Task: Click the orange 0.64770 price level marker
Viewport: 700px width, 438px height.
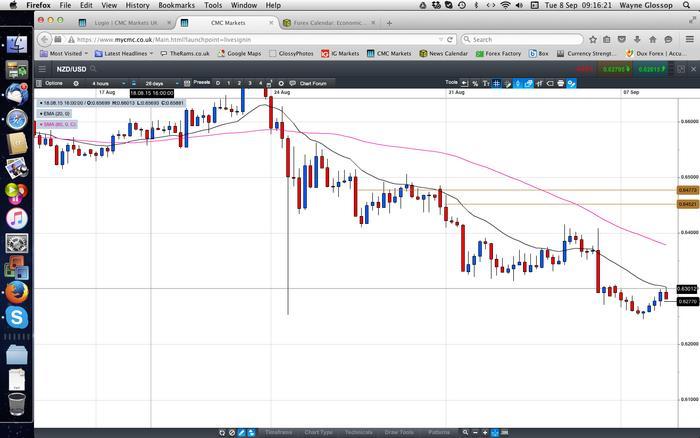Action: [688, 190]
